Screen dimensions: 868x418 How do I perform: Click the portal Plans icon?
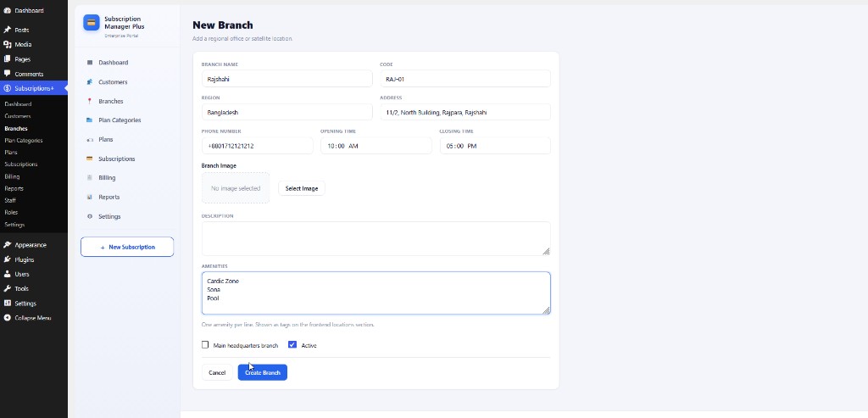tap(90, 140)
